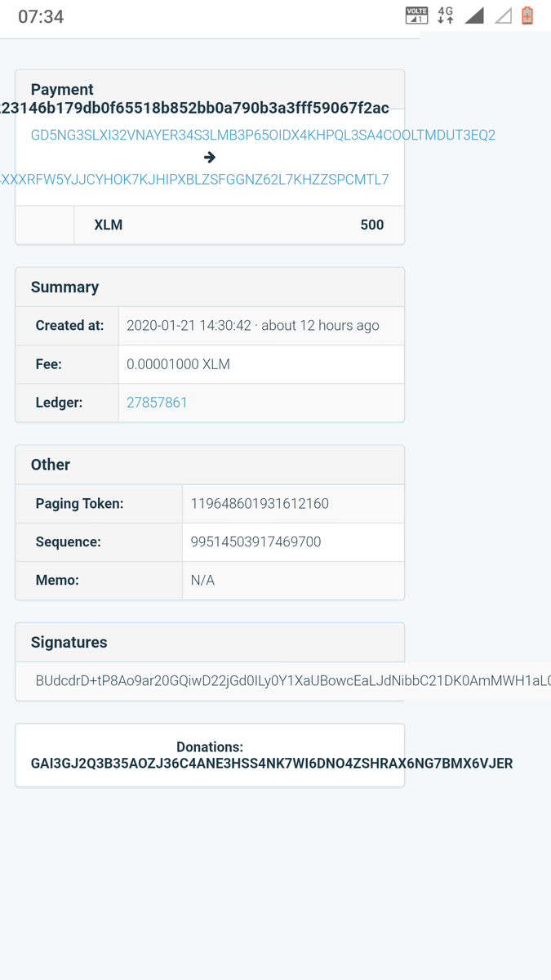Tap the VoLTE status icon

(416, 16)
